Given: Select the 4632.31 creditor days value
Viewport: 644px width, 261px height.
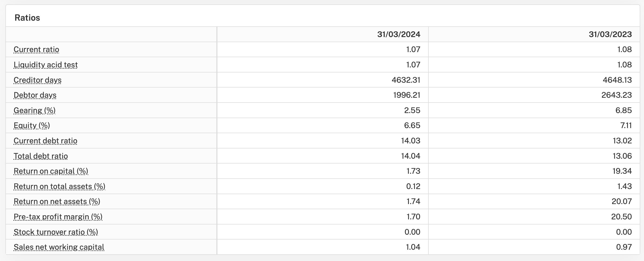Looking at the screenshot, I should coord(406,80).
